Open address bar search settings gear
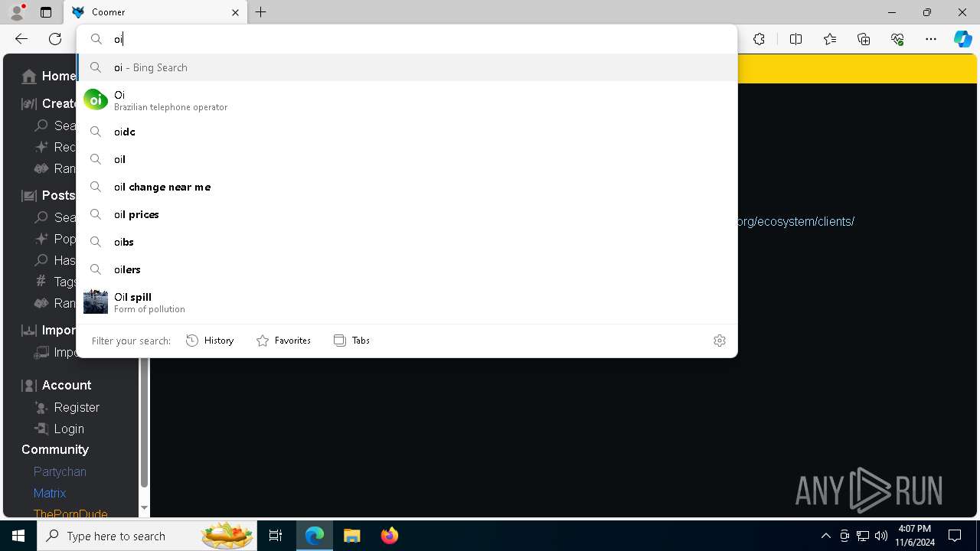Screen dimensions: 980x551 point(719,341)
